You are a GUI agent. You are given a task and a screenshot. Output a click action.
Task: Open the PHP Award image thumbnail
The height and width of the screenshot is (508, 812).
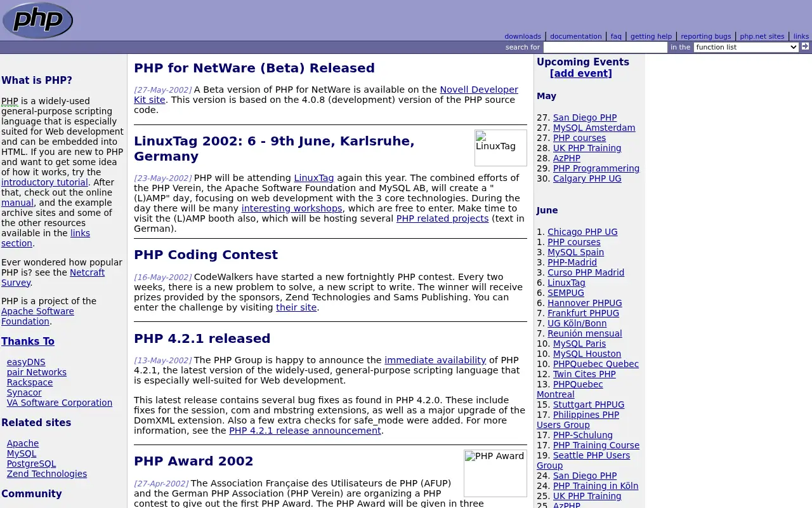(495, 473)
